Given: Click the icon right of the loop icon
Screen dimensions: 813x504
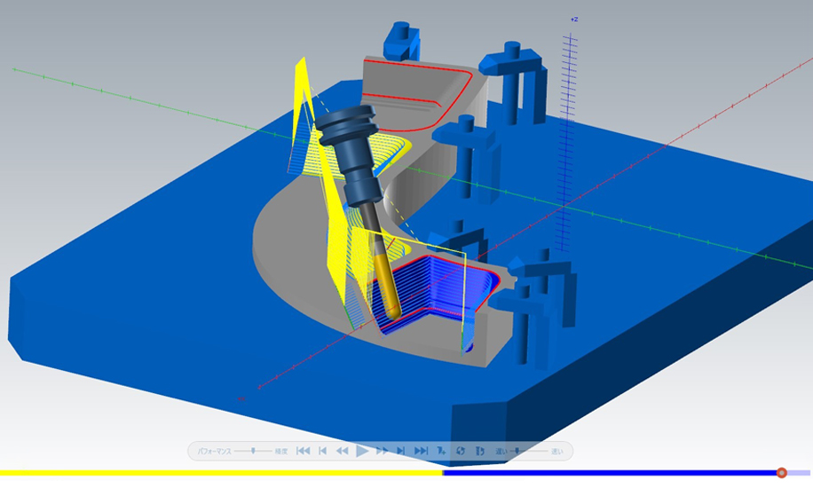Looking at the screenshot, I should [479, 451].
